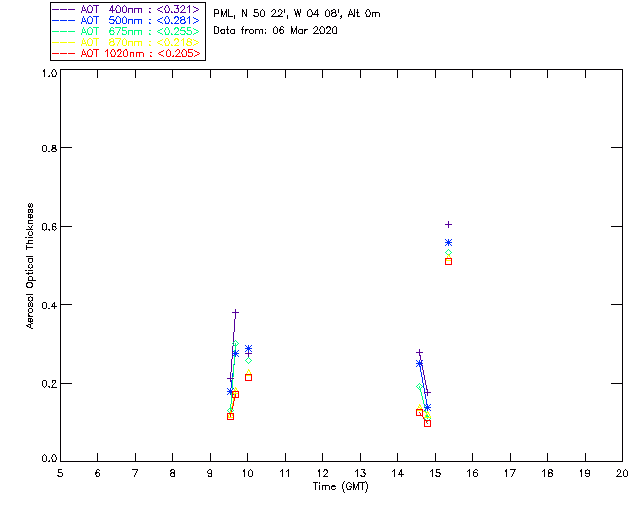Click the x-axis tick label '8'
The image size is (640, 512).
pos(173,473)
